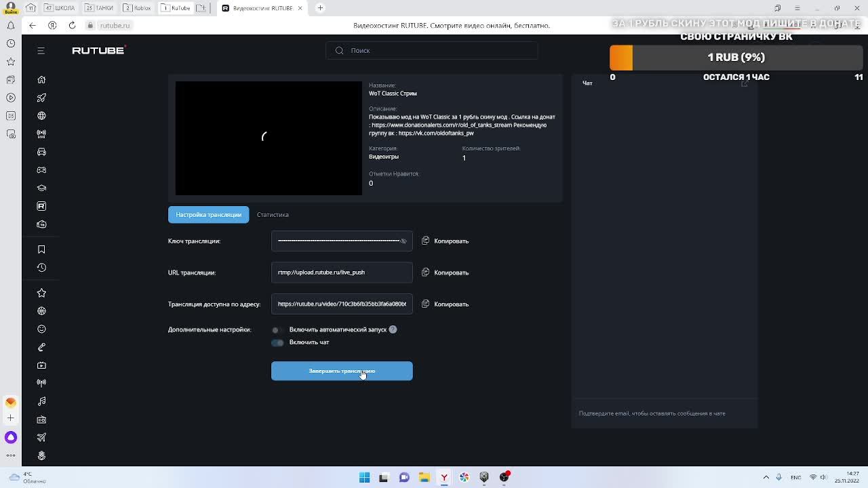Viewport: 868px width, 488px height.
Task: Open the globe sidebar icon
Action: 41,116
